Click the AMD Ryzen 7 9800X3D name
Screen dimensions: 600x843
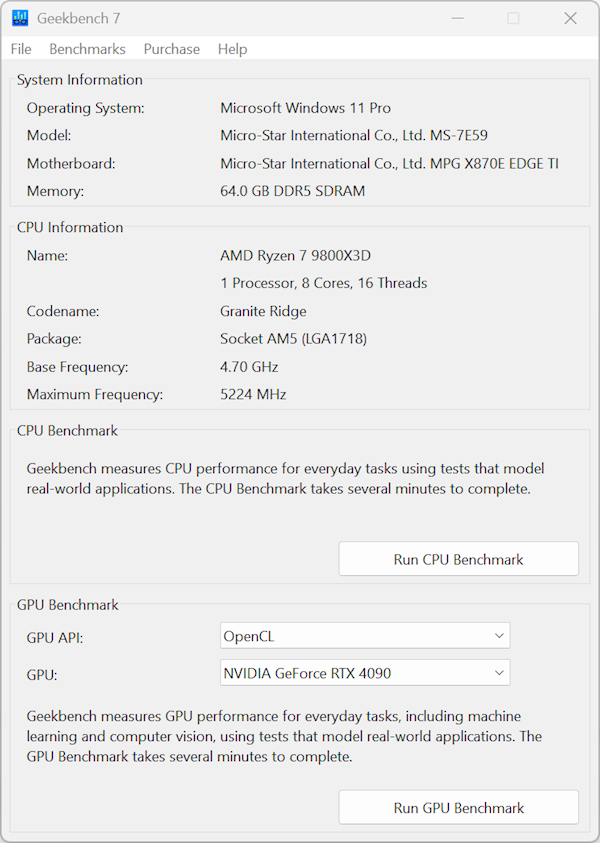295,255
